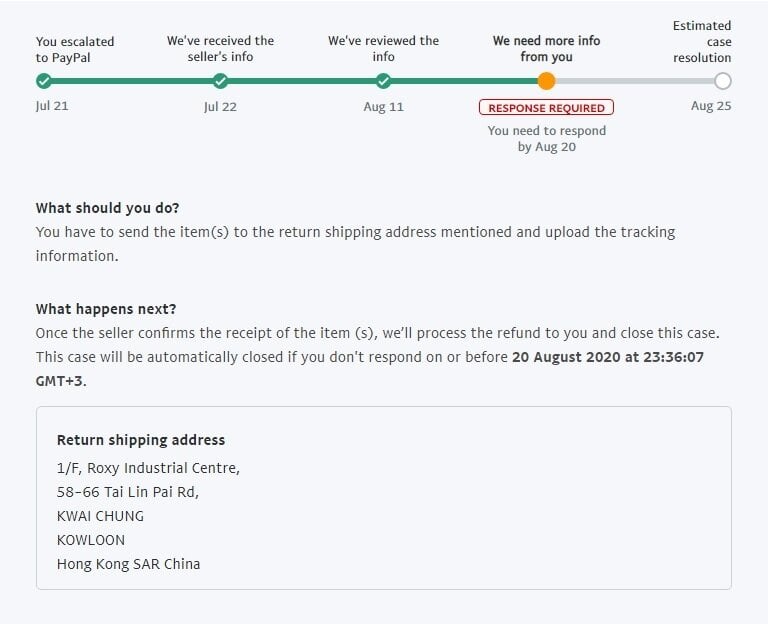Click the green checkmark above Jul 21
770x624 pixels.
(x=44, y=81)
